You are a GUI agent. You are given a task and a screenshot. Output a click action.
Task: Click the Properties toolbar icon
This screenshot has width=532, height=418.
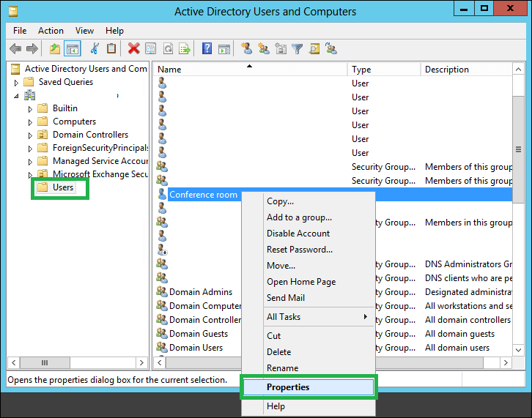[x=151, y=49]
